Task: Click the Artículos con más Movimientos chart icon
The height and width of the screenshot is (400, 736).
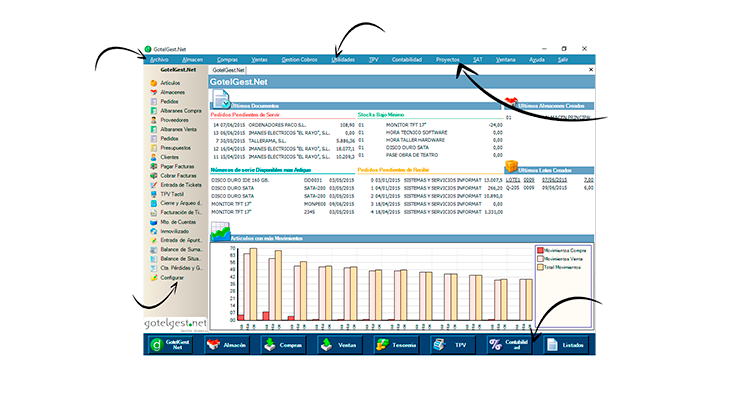Action: (221, 232)
